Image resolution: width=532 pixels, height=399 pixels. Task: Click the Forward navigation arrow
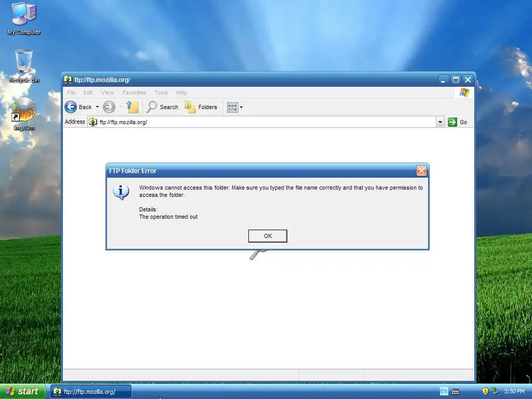coord(109,107)
